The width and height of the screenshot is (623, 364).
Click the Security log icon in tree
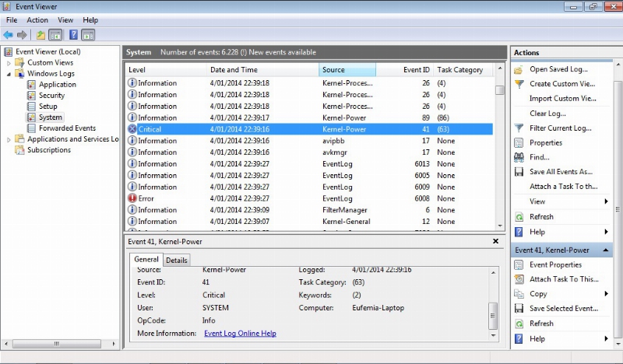(x=31, y=96)
